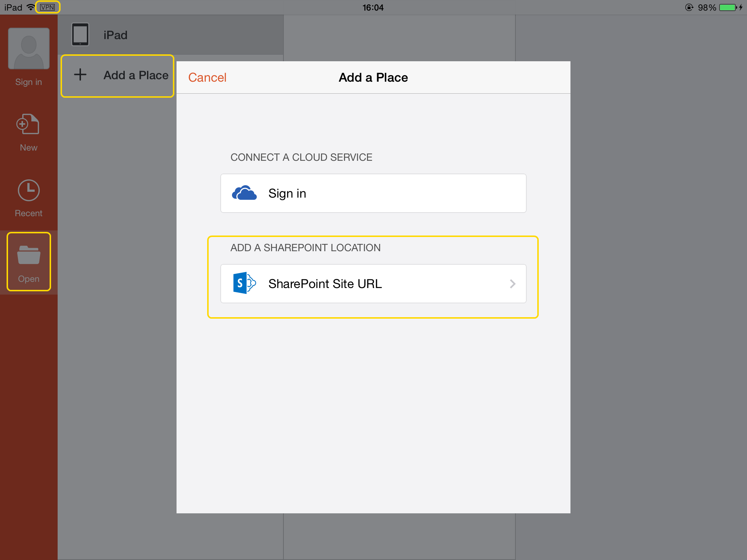Tap the rotation lock status icon

click(689, 7)
